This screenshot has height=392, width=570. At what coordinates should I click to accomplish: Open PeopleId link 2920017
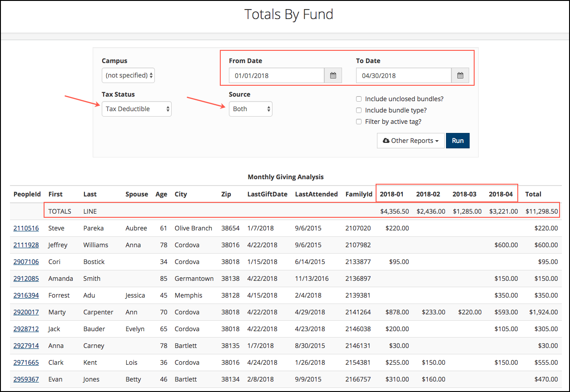(26, 312)
